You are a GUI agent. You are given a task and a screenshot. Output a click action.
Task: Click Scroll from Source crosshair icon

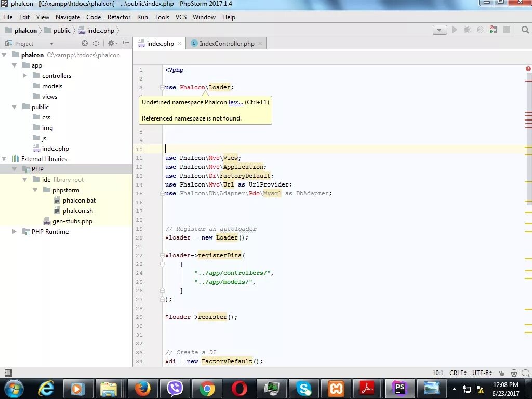tap(85, 43)
